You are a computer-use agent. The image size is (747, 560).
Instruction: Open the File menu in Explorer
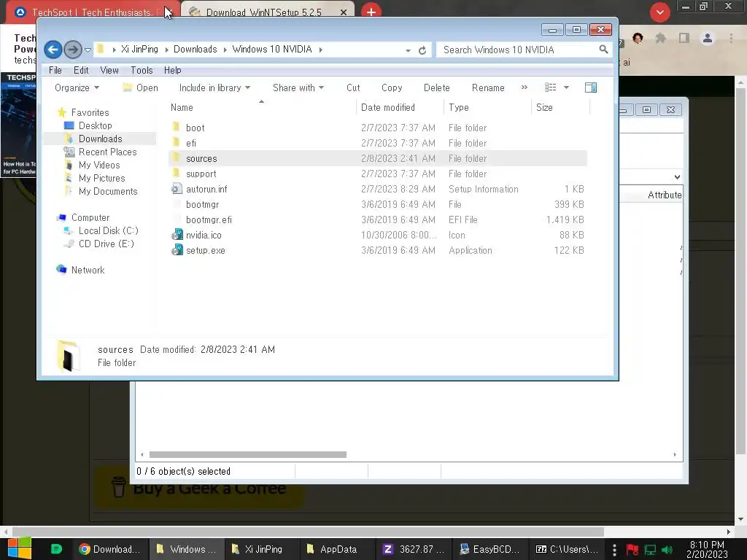pos(55,70)
